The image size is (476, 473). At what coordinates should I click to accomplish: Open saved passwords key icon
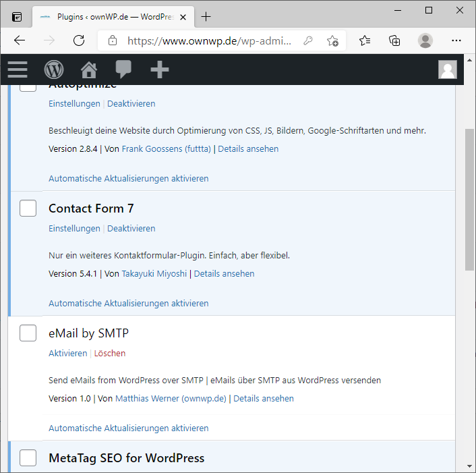click(x=308, y=40)
